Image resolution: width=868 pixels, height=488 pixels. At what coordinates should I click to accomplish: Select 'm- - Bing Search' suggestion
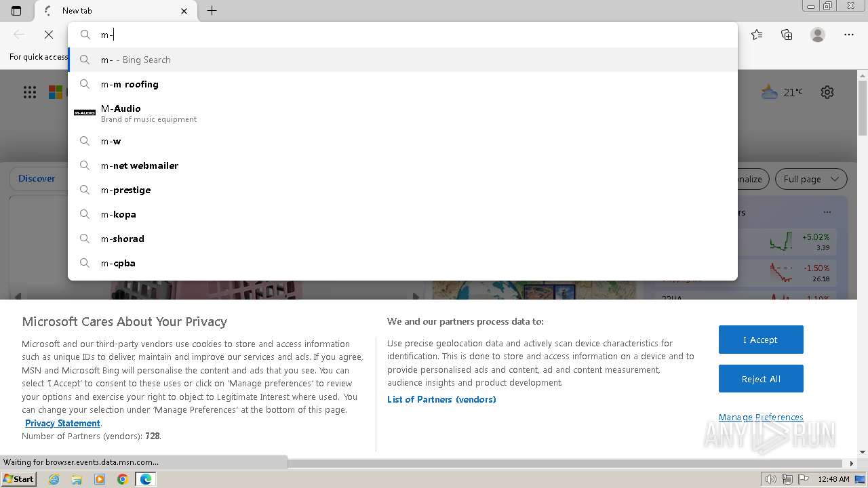[402, 60]
